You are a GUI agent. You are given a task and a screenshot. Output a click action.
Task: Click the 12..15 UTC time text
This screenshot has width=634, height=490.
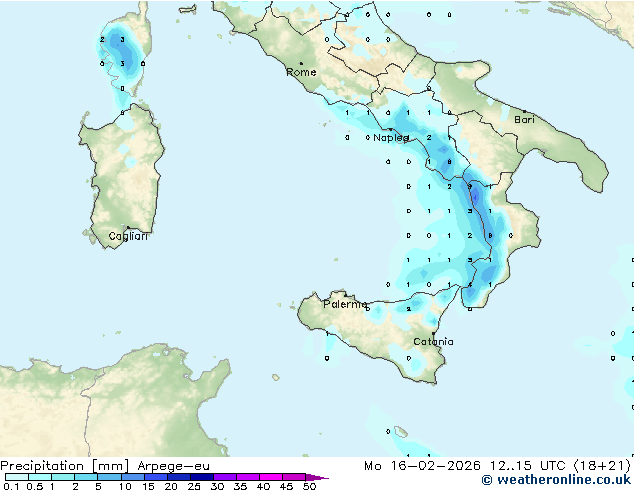[527, 466]
